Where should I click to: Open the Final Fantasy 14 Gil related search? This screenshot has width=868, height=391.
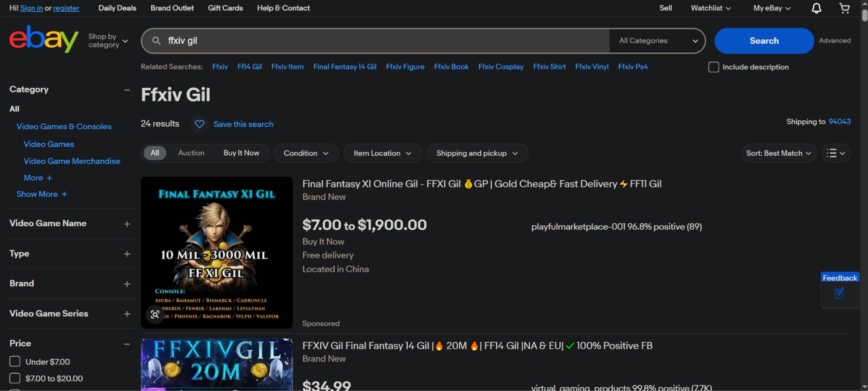pos(344,67)
